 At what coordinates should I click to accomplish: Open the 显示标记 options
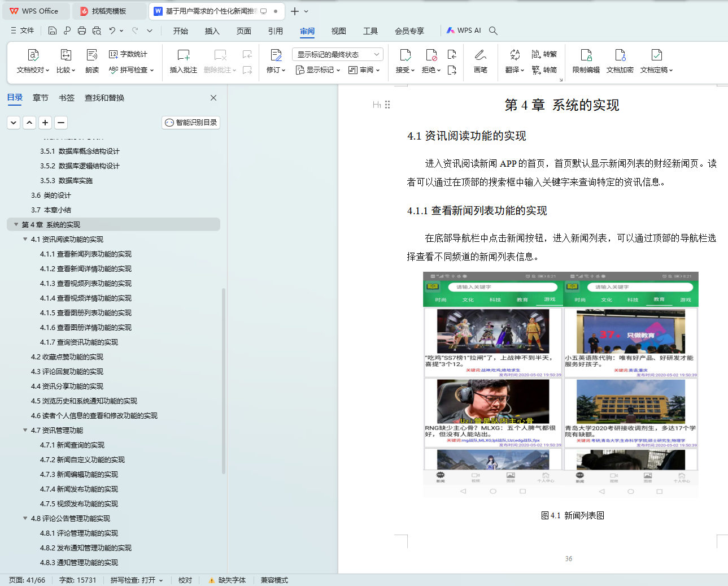tap(318, 70)
